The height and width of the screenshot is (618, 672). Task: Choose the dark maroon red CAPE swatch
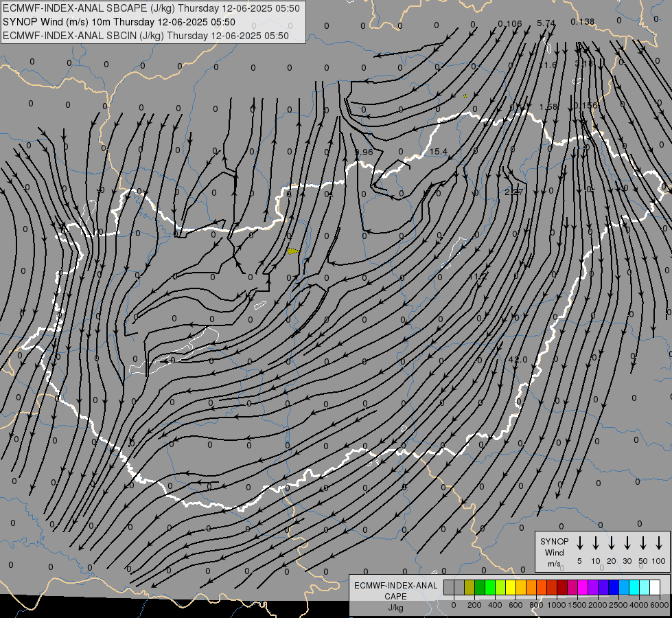(x=562, y=587)
